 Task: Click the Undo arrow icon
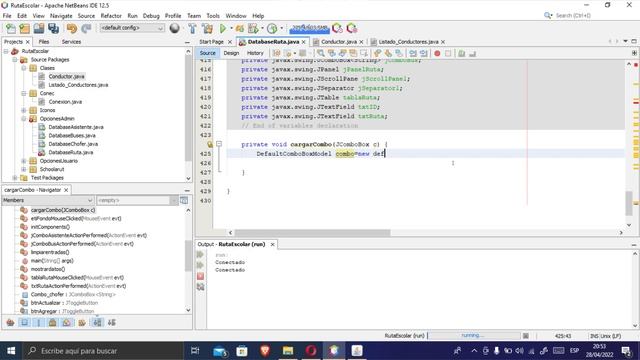point(72,29)
